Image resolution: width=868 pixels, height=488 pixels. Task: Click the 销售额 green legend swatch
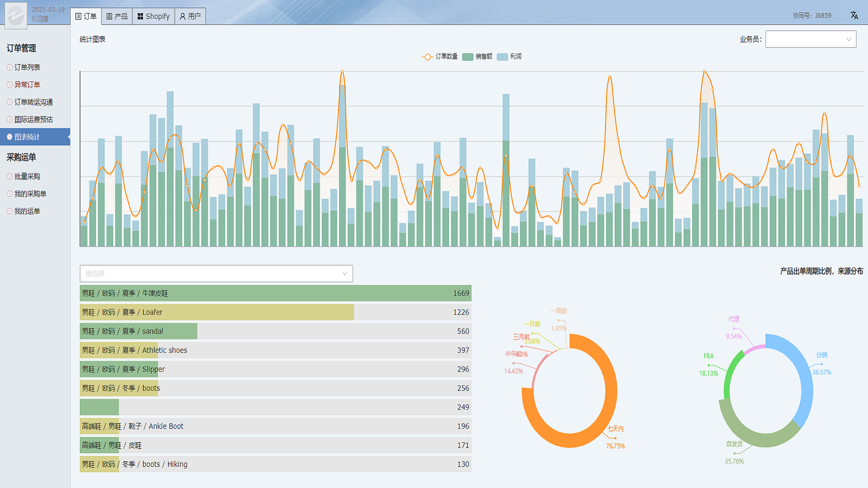[x=468, y=56]
